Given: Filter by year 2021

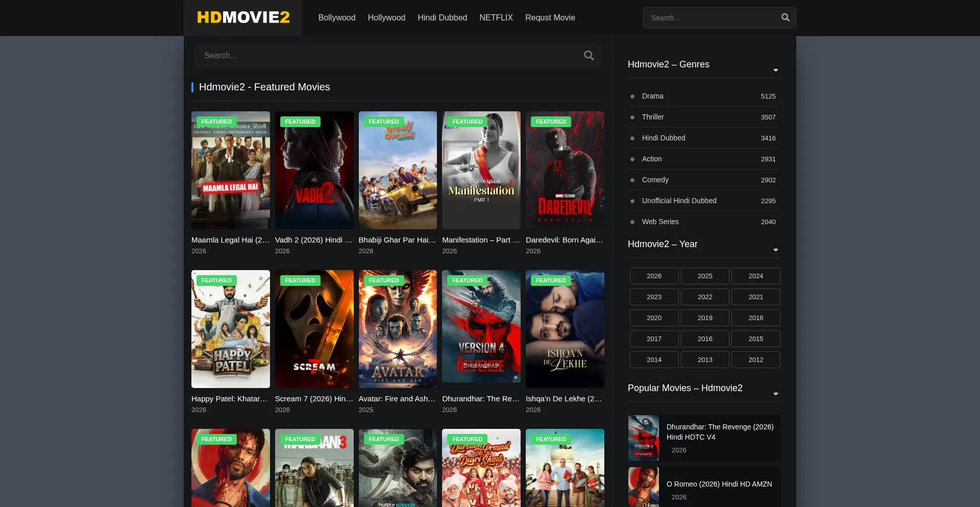Looking at the screenshot, I should (x=756, y=297).
